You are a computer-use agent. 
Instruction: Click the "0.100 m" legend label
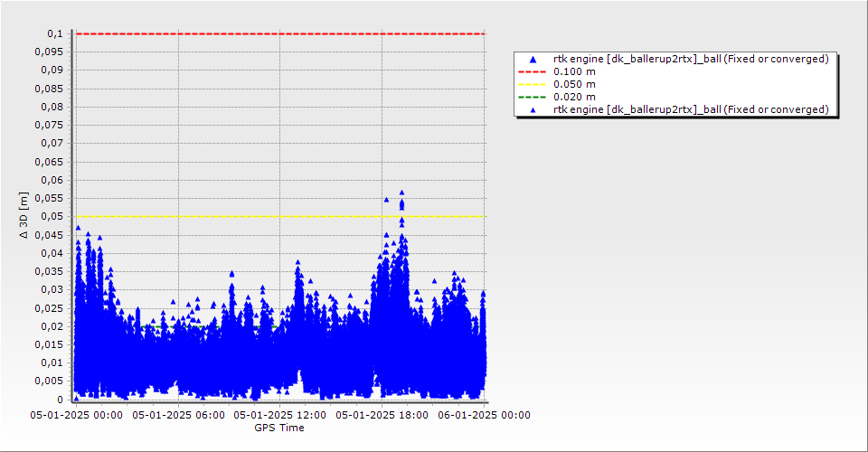pos(574,72)
